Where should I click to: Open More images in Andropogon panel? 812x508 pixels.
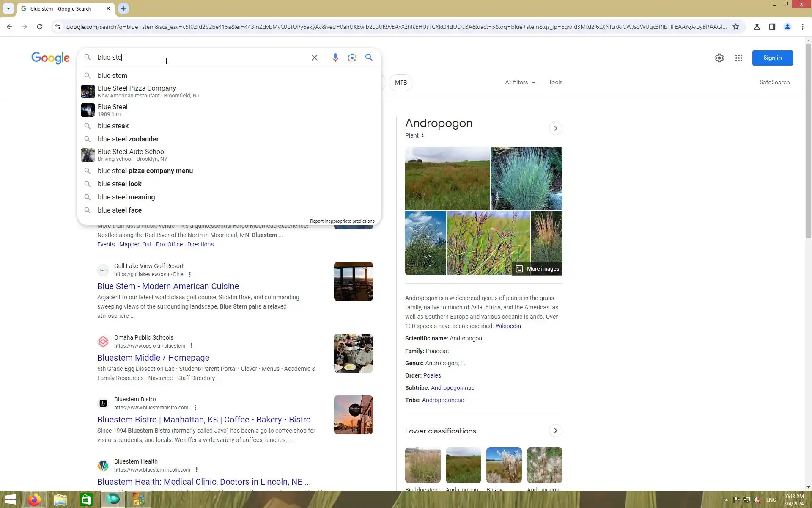[x=538, y=269]
